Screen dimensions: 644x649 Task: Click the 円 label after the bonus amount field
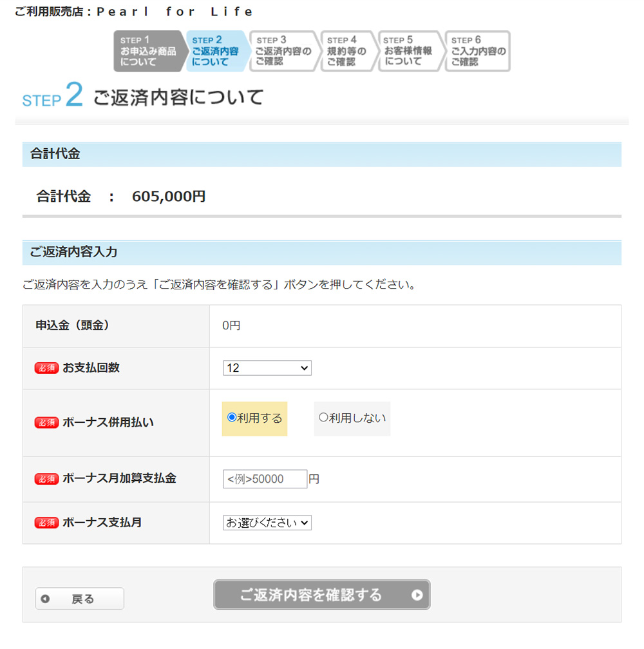(x=315, y=478)
